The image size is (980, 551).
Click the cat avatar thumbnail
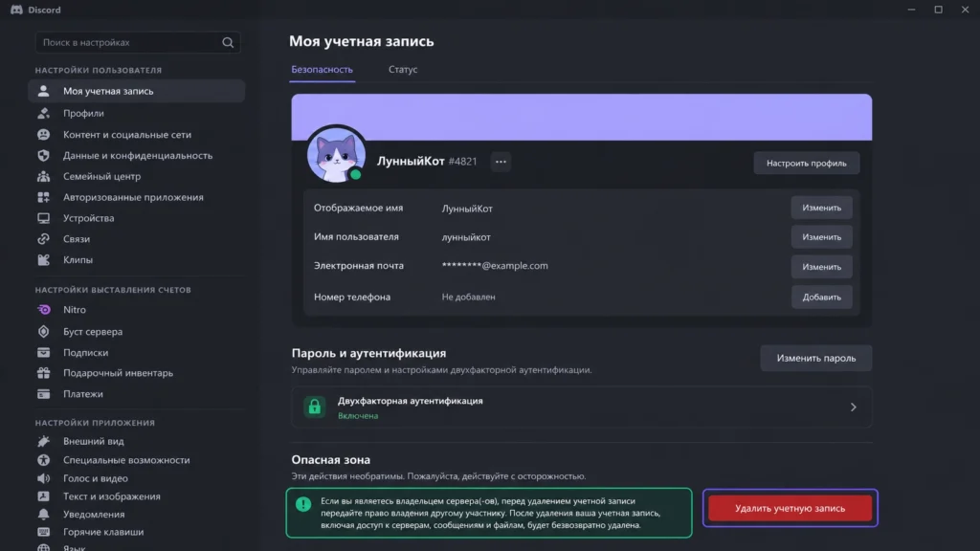tap(336, 156)
